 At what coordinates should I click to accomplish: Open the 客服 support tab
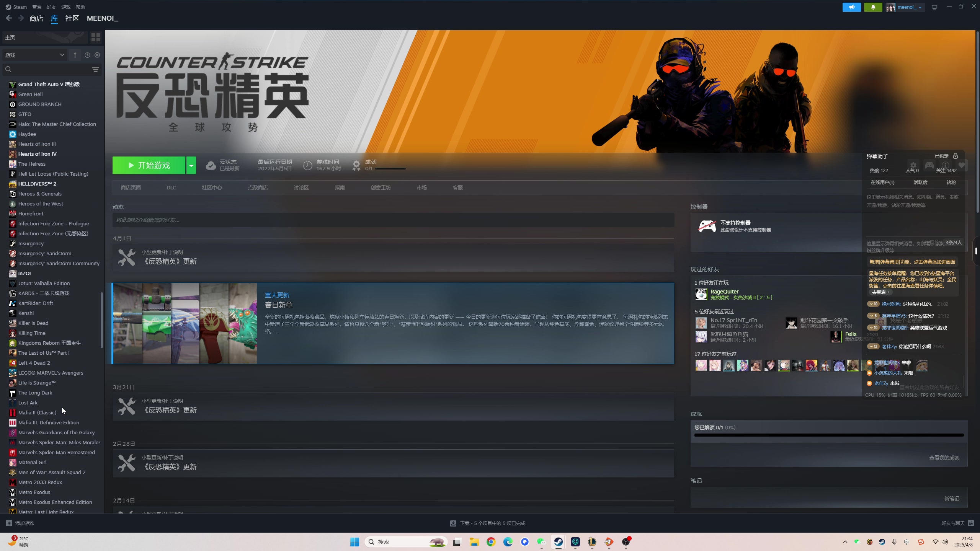(458, 187)
